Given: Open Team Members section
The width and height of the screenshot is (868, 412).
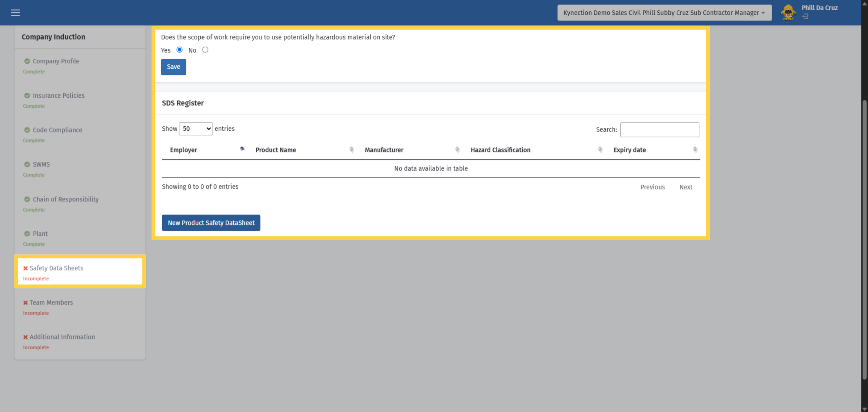Looking at the screenshot, I should click(51, 303).
